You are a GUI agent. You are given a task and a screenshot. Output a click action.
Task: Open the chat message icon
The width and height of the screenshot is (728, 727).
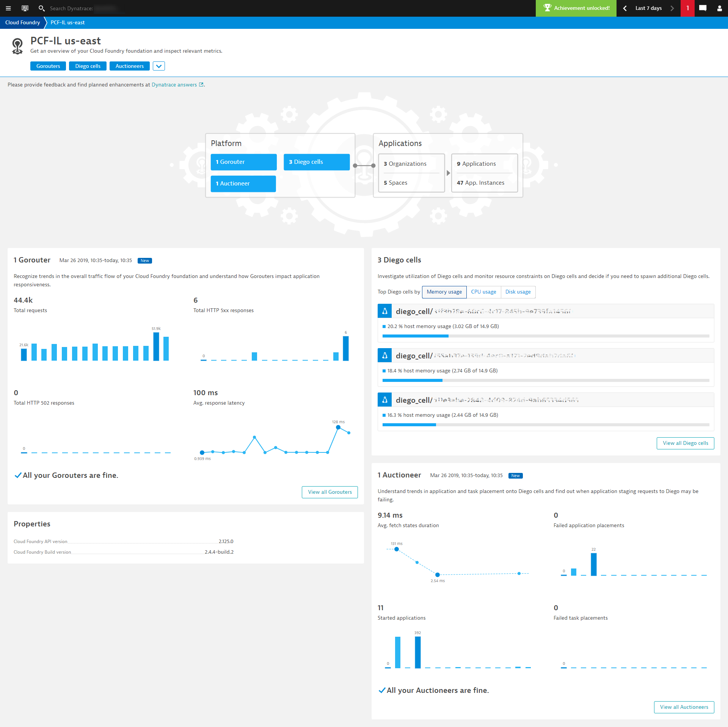(x=703, y=8)
